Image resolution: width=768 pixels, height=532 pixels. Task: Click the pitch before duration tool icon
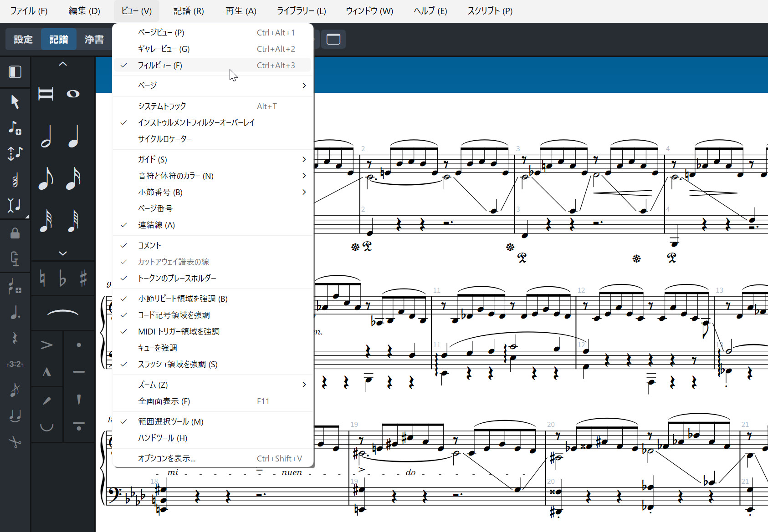pyautogui.click(x=15, y=153)
